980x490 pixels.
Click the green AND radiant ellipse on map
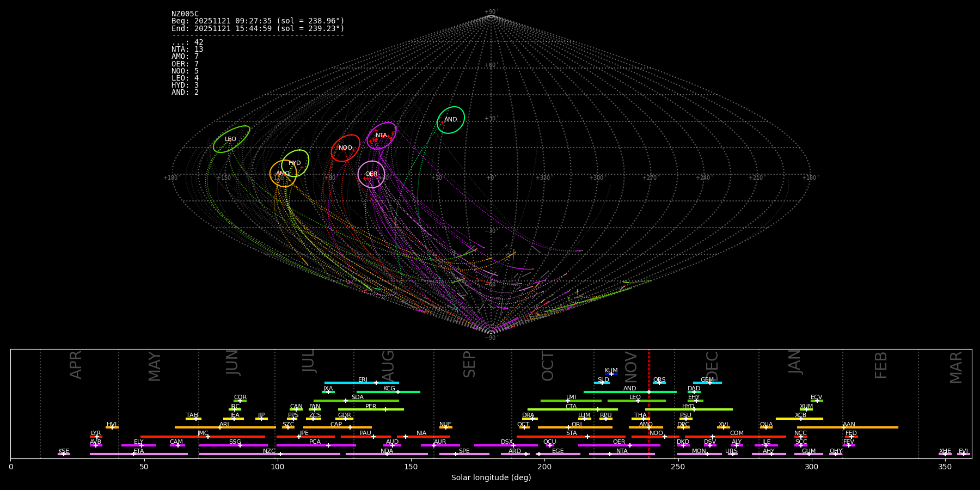point(451,120)
